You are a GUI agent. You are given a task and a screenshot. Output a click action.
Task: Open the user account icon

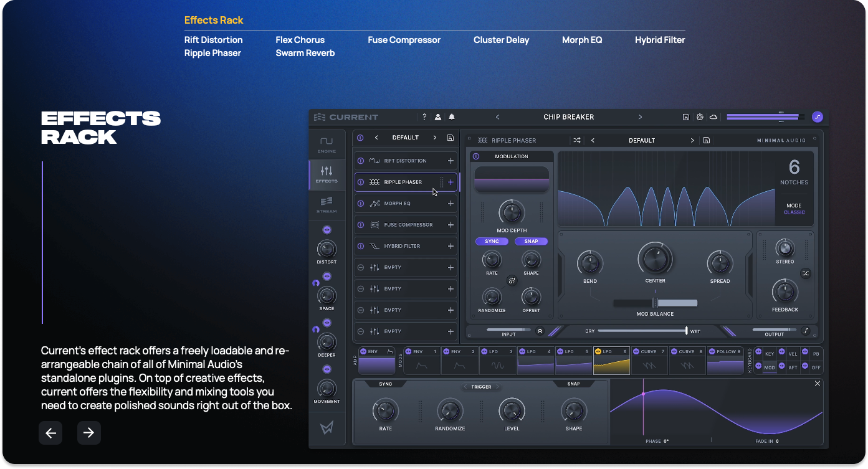[438, 117]
